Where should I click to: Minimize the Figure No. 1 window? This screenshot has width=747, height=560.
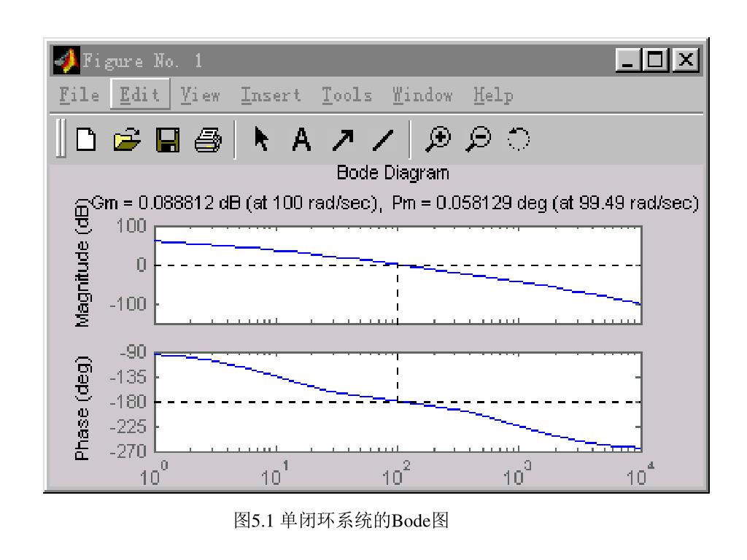(628, 61)
